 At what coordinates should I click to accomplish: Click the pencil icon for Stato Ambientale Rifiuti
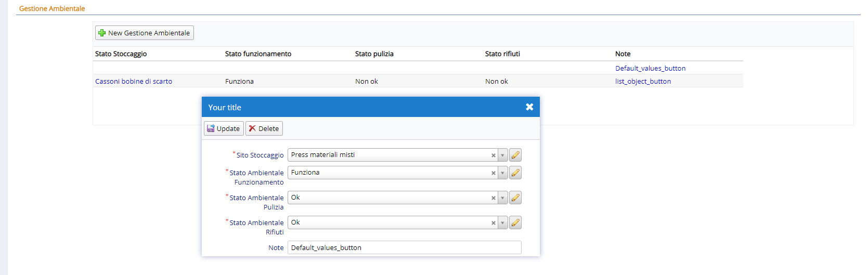515,222
